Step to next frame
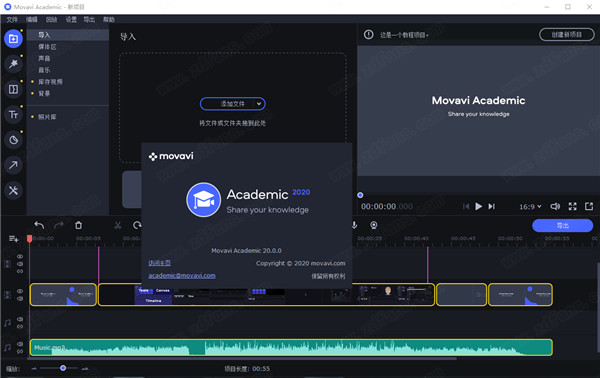 (492, 207)
